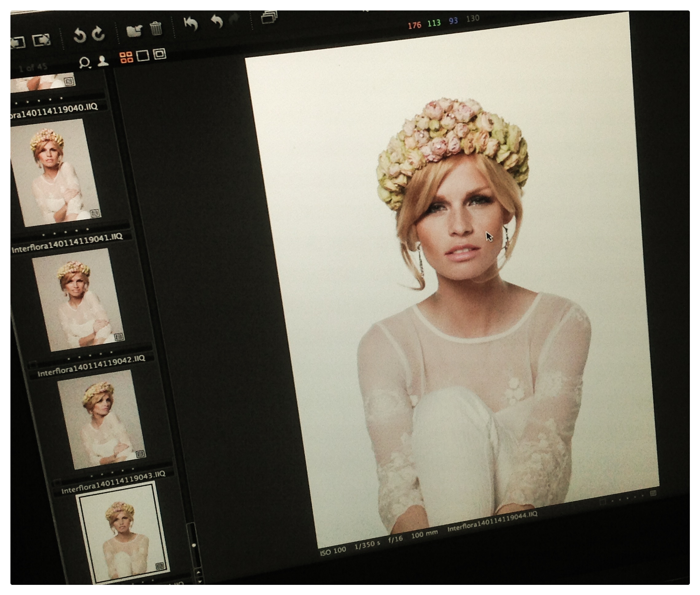Click the move-to-folder icon
This screenshot has width=700, height=595.
pyautogui.click(x=135, y=31)
